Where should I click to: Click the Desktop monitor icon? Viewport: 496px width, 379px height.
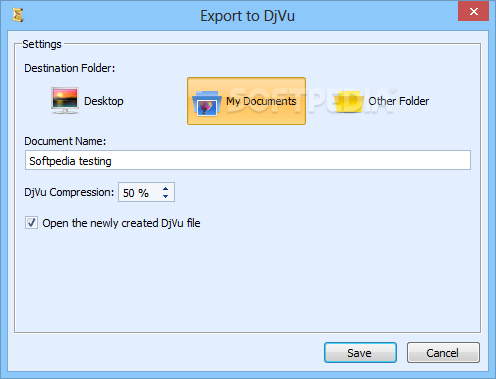[65, 101]
